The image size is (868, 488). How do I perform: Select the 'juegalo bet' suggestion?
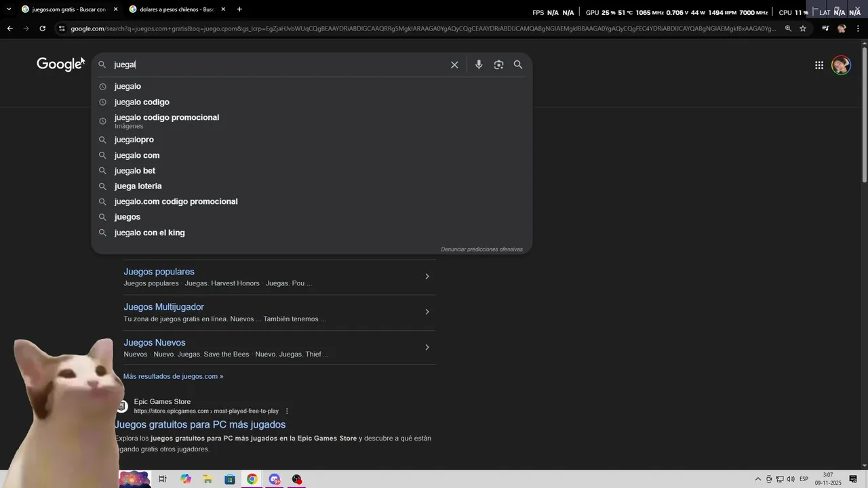(135, 171)
